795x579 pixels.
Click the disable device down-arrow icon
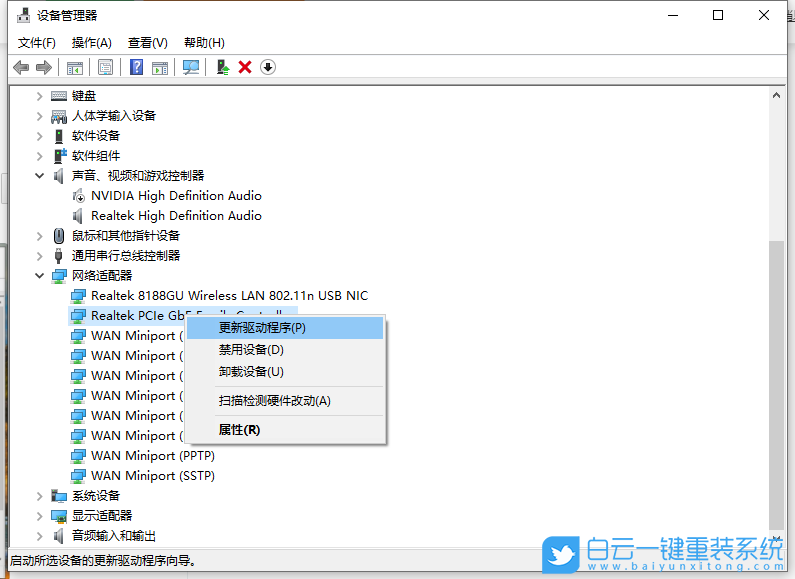(268, 67)
